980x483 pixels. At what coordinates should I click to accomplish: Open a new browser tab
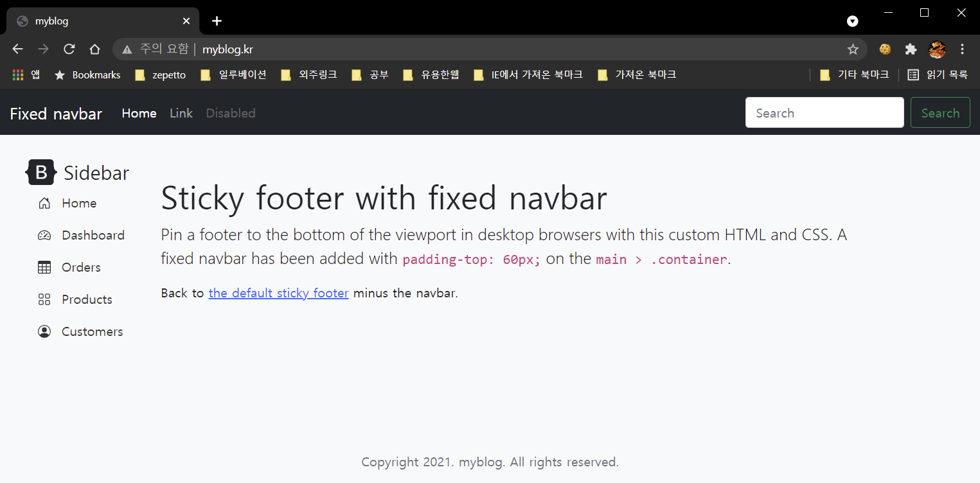(x=217, y=21)
